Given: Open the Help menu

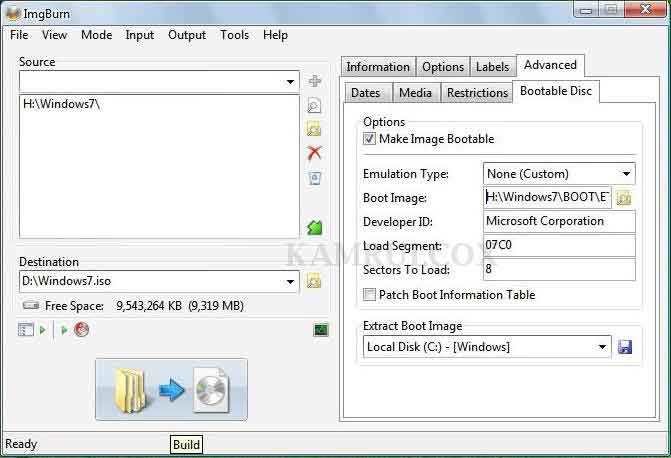Looking at the screenshot, I should (275, 35).
